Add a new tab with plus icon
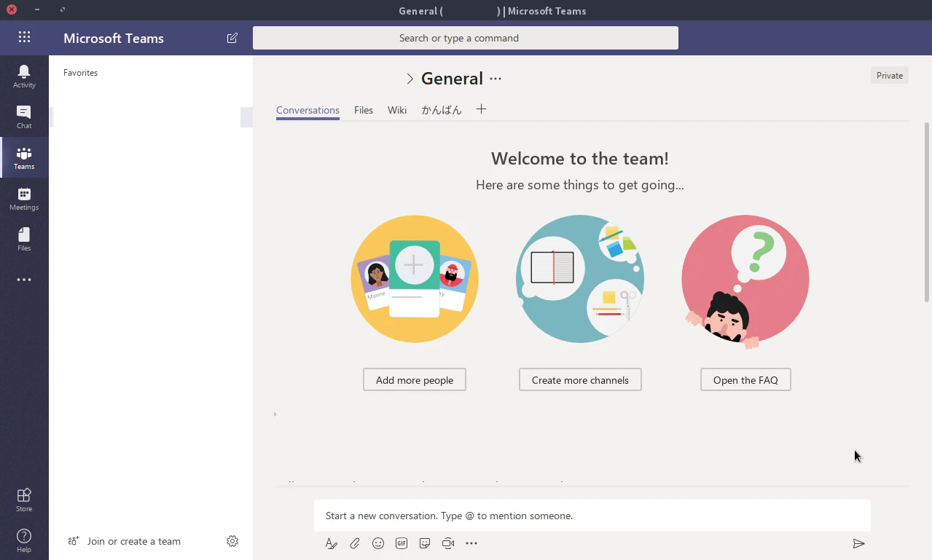932x560 pixels. pos(481,109)
